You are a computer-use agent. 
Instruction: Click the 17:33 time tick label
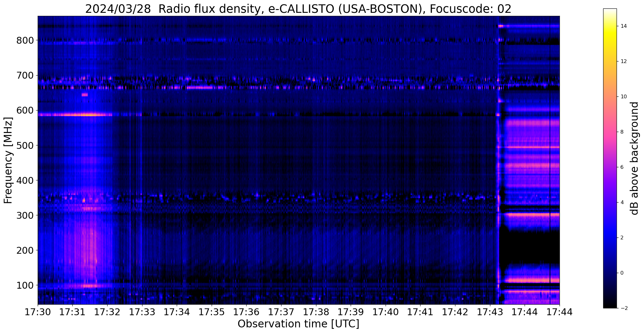pyautogui.click(x=142, y=312)
